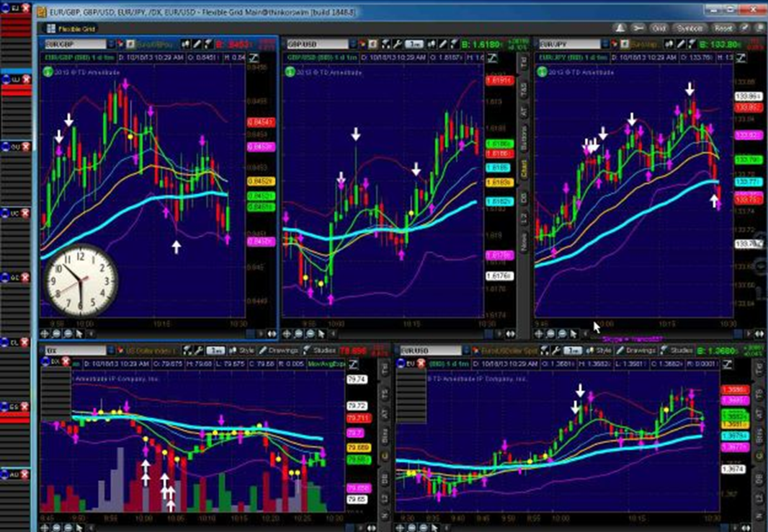
Task: Open the 1m timeframe selector on GBP/USD chart
Action: (x=414, y=44)
